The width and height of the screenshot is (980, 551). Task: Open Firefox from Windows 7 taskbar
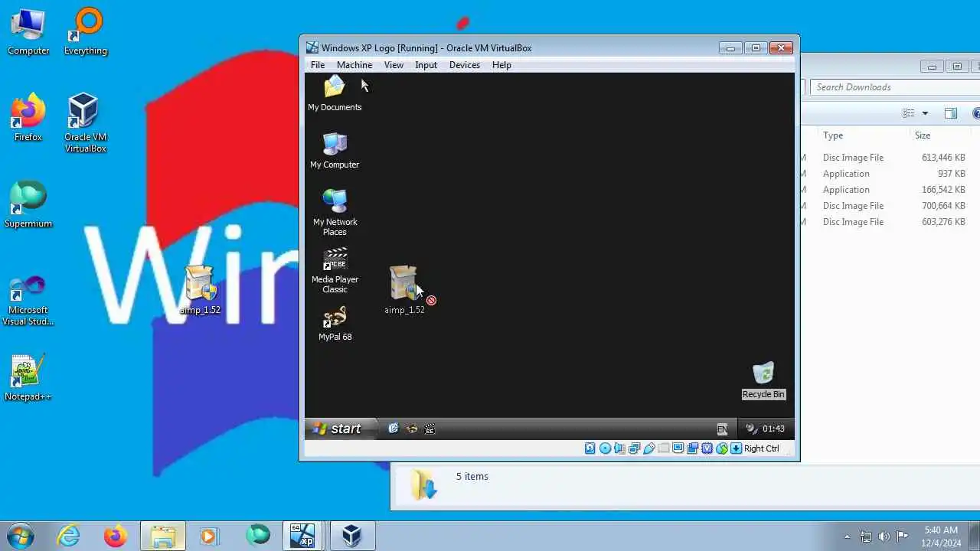coord(116,536)
